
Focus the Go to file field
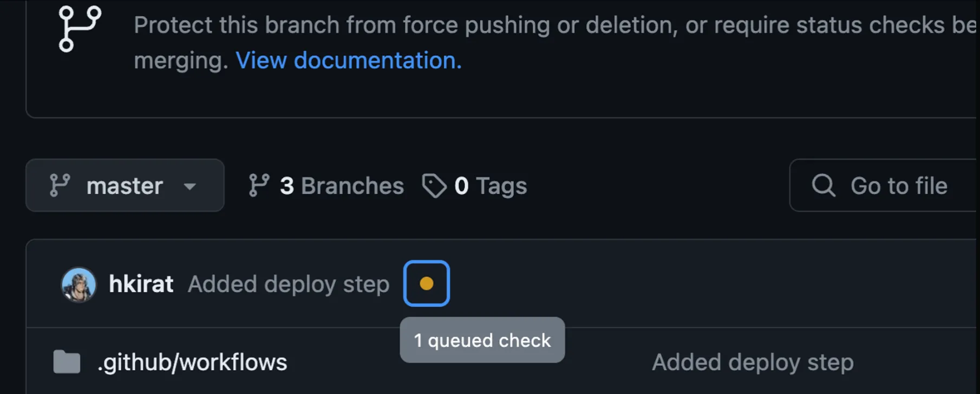pos(899,186)
